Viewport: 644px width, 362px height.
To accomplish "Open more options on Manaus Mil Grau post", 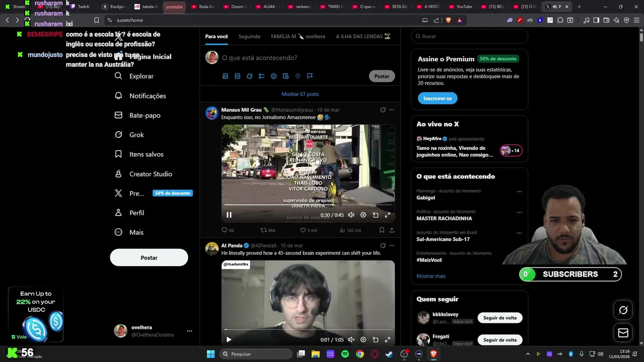I will pyautogui.click(x=392, y=110).
